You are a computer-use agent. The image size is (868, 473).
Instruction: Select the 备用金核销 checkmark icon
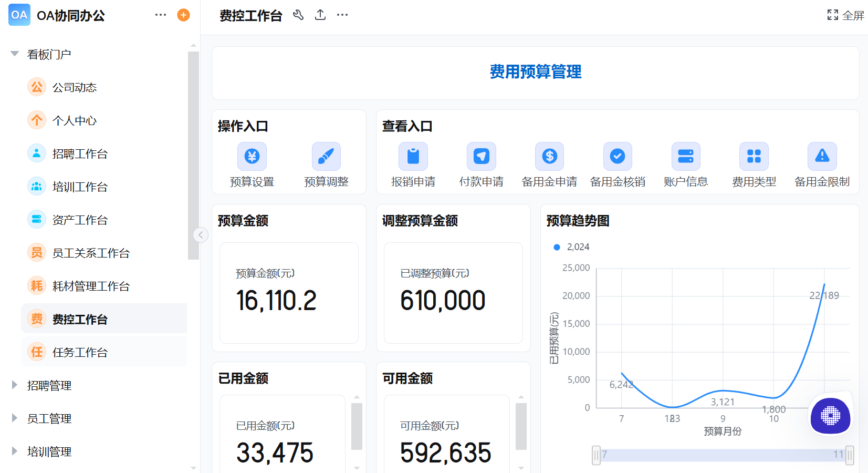[x=618, y=156]
